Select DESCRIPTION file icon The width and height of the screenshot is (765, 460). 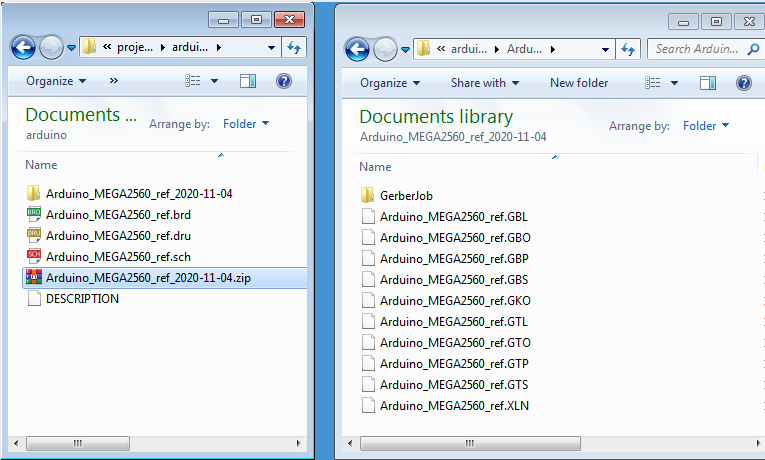[34, 298]
